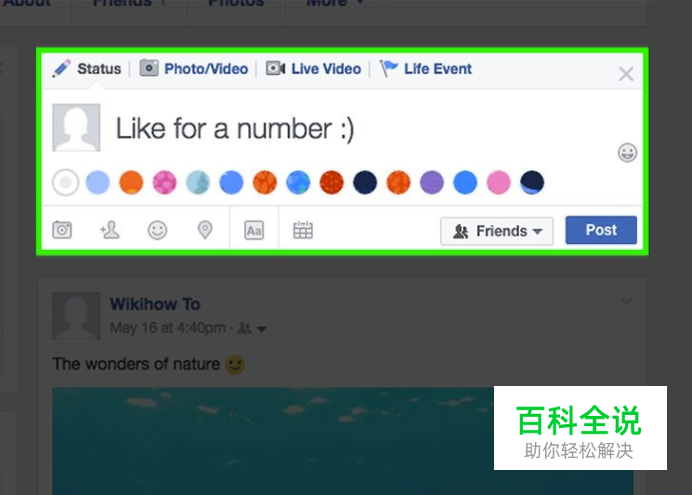Select the plain white background option

coord(65,182)
